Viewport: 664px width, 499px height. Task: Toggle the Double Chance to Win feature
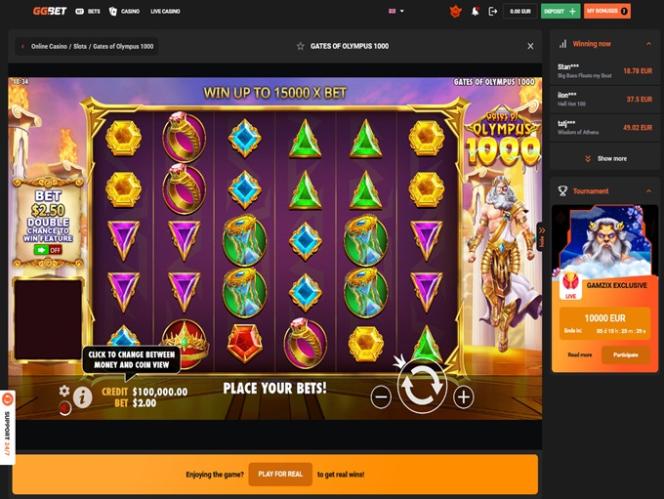pos(48,250)
